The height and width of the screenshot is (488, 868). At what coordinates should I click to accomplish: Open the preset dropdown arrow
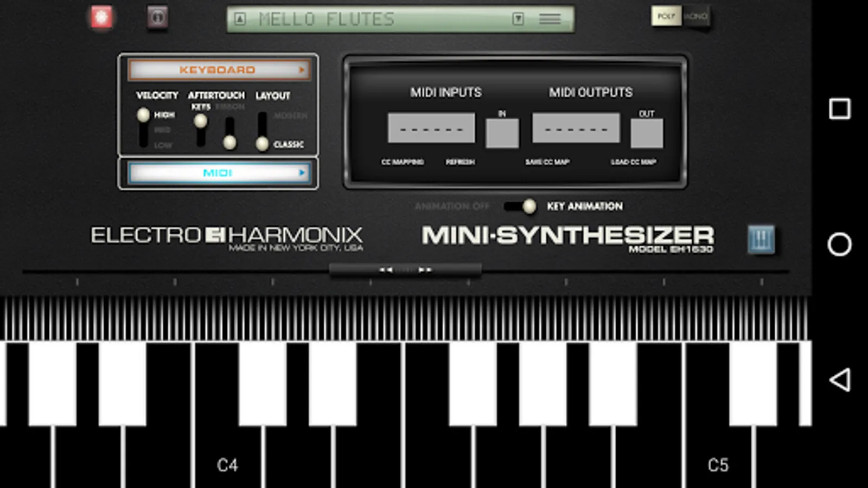tap(518, 20)
